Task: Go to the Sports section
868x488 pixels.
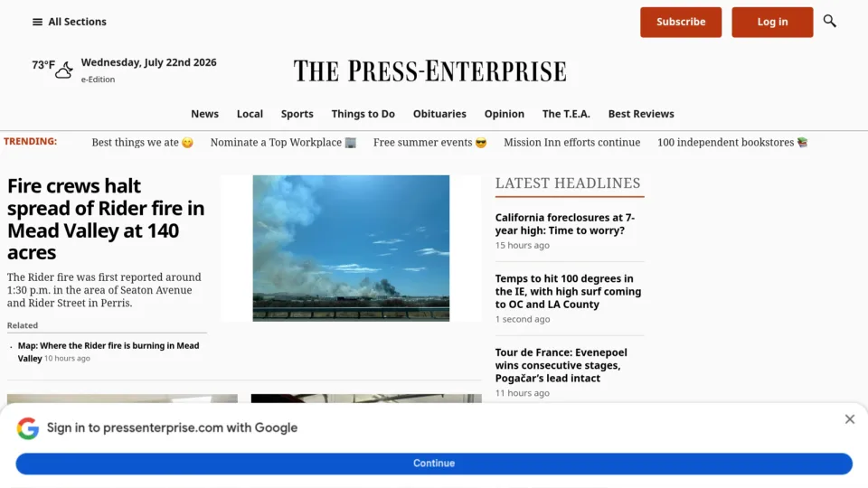Action: tap(297, 114)
